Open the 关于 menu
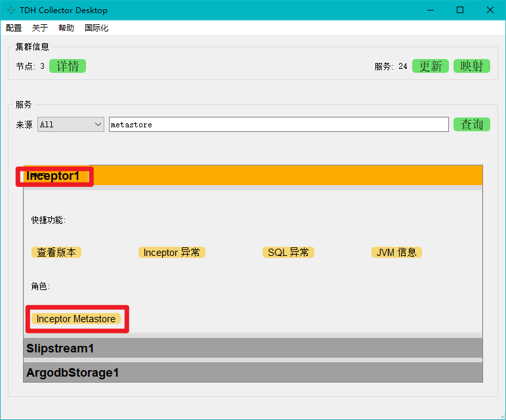Screen dimensions: 506x420 (39, 28)
